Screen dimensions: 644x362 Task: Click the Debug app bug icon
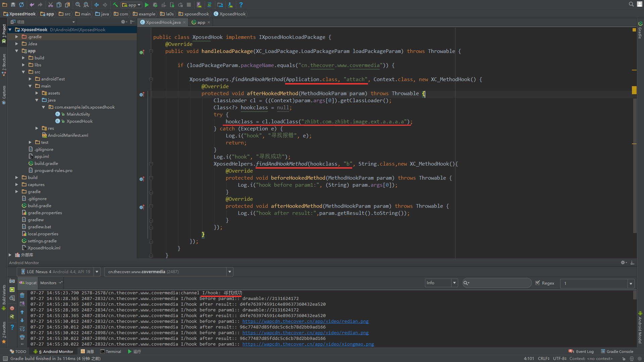155,5
